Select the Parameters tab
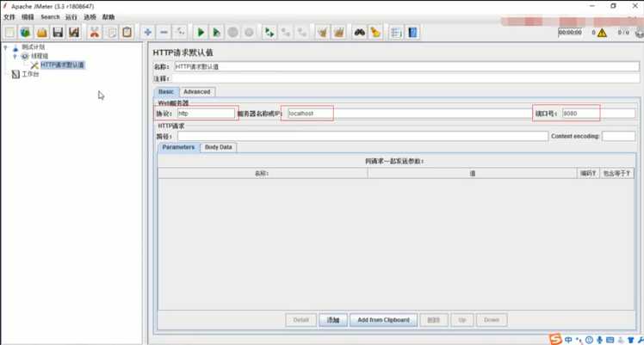 click(x=178, y=147)
